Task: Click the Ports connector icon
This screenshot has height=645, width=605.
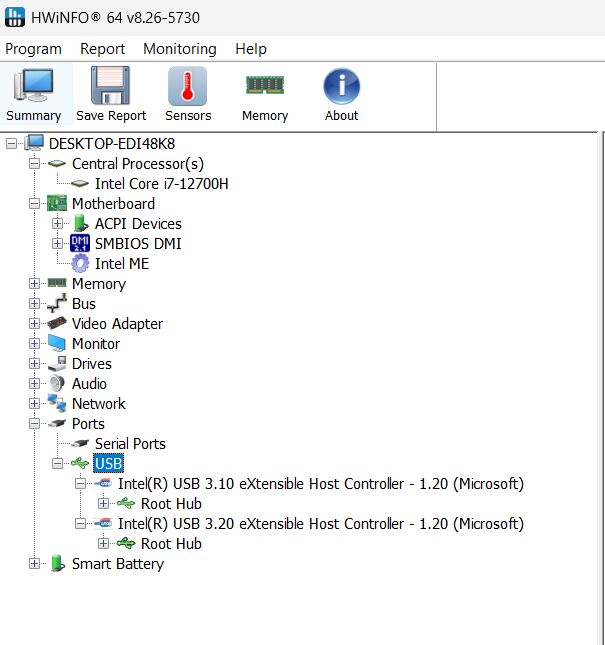Action: point(57,423)
